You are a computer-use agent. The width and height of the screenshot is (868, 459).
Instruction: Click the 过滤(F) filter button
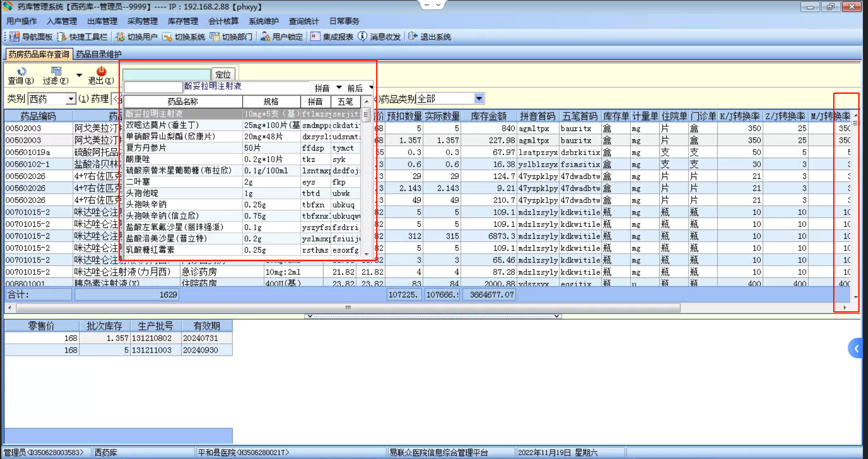click(56, 76)
